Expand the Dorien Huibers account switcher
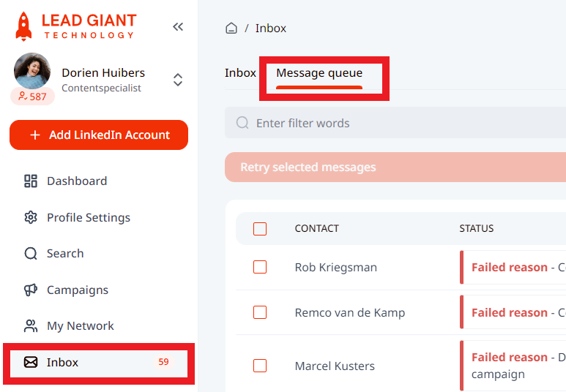This screenshot has width=566, height=392. [x=178, y=80]
